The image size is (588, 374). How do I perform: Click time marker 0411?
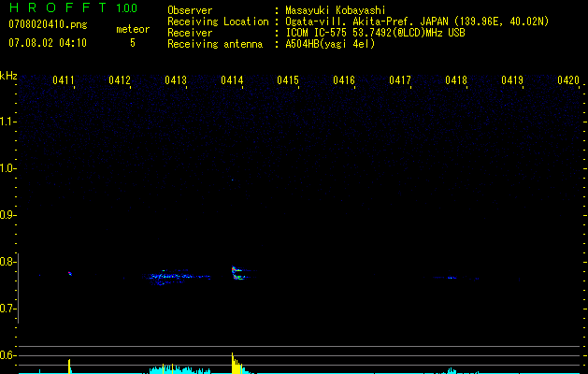(63, 79)
